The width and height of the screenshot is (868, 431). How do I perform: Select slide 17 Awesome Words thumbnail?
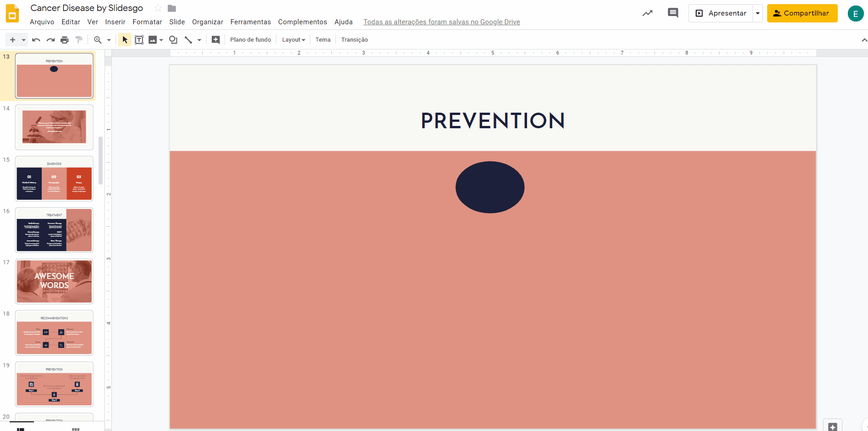[54, 281]
